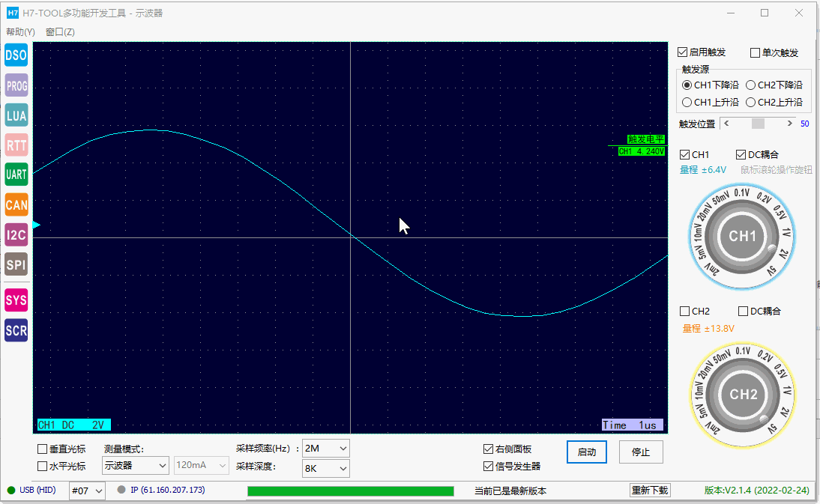Open the 采样深度 8K dropdown
Image resolution: width=820 pixels, height=504 pixels.
pos(326,469)
